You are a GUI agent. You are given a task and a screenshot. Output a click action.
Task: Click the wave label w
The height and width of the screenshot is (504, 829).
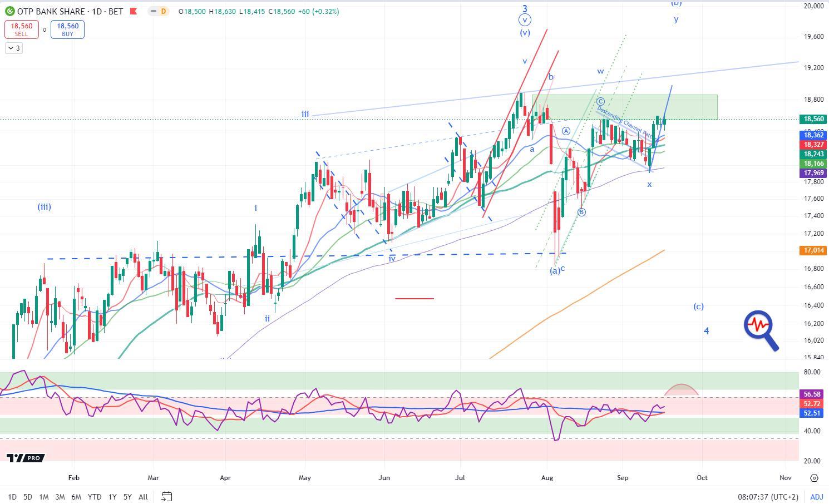(601, 71)
